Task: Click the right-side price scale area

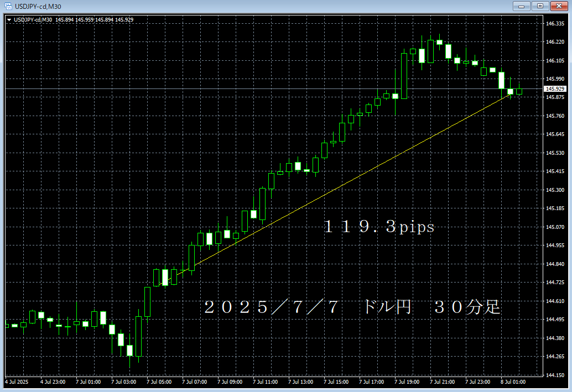Action: [x=554, y=194]
